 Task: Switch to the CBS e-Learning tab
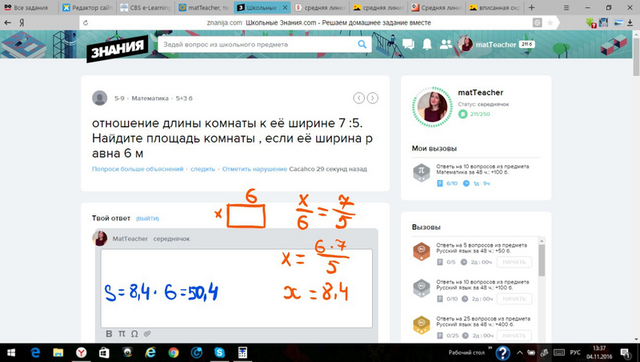pyautogui.click(x=146, y=7)
